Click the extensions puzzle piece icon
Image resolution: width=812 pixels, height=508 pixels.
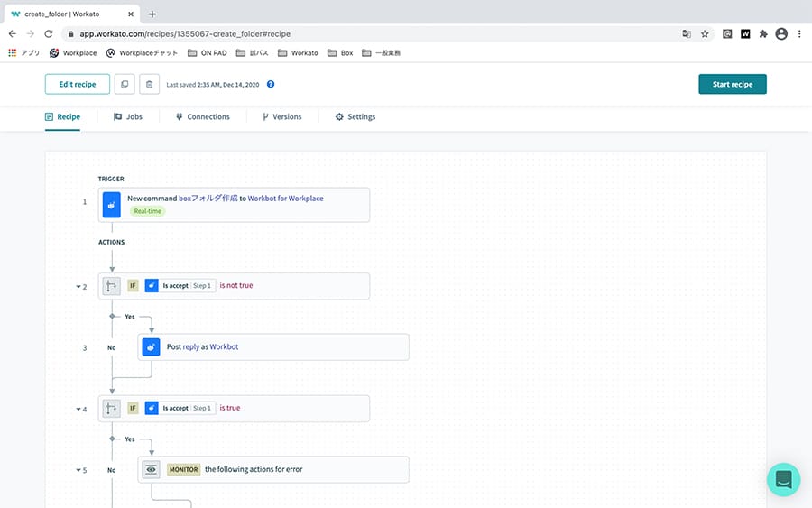pyautogui.click(x=763, y=33)
